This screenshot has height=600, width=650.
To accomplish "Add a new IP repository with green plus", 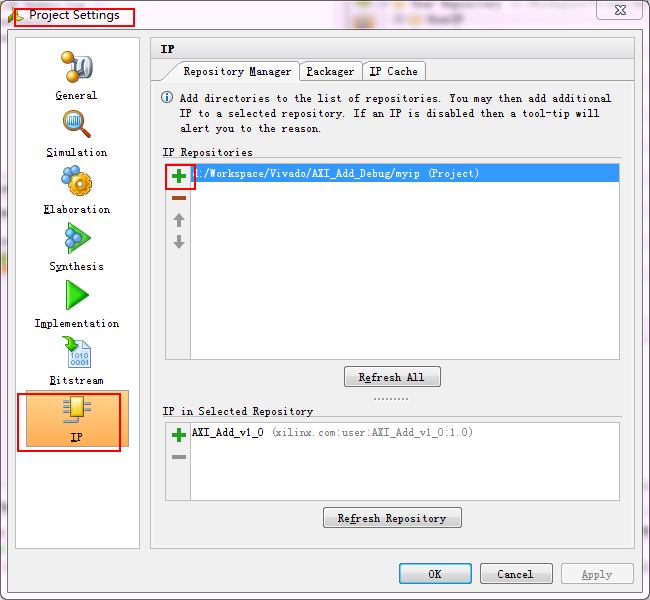I will [179, 176].
